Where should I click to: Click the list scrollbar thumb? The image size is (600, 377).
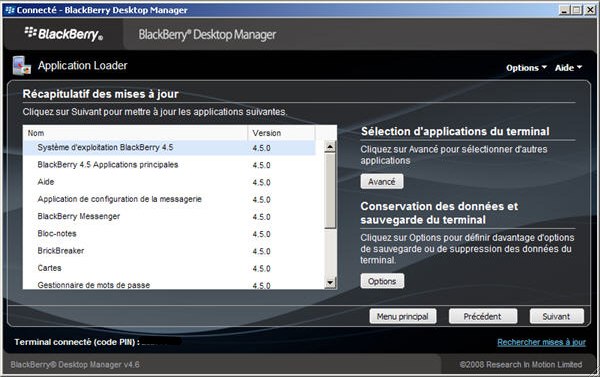pos(330,191)
